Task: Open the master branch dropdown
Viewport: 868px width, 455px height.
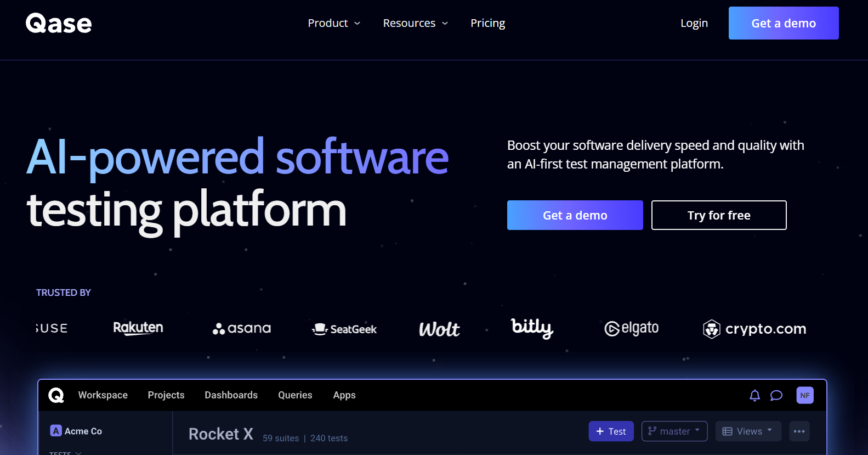Action: 674,431
